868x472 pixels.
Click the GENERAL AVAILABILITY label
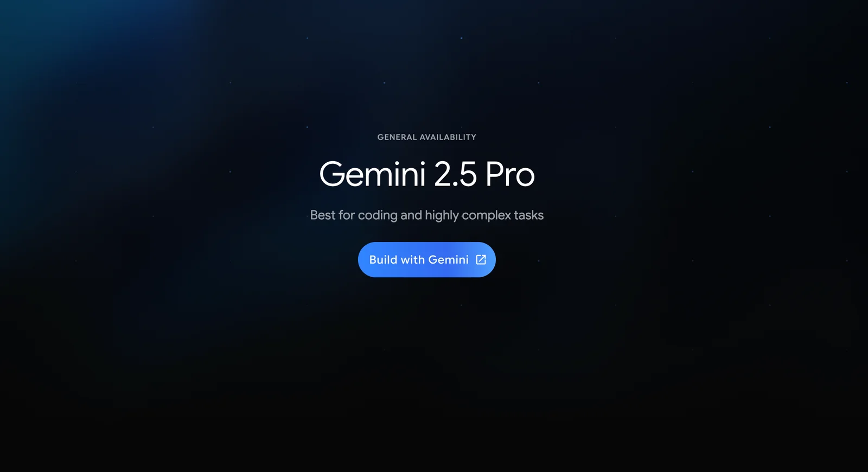pos(426,137)
